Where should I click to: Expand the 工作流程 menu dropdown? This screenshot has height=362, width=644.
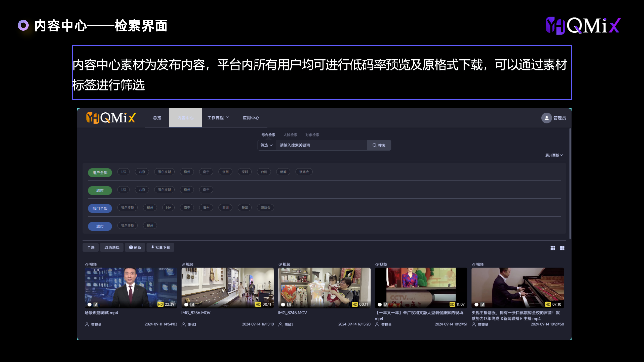[x=218, y=118]
